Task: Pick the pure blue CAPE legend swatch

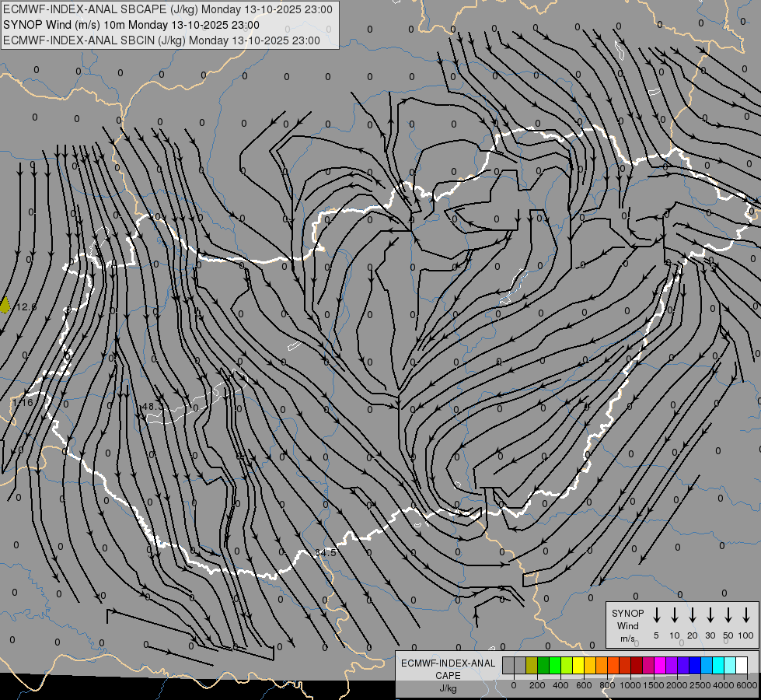Action: (694, 665)
